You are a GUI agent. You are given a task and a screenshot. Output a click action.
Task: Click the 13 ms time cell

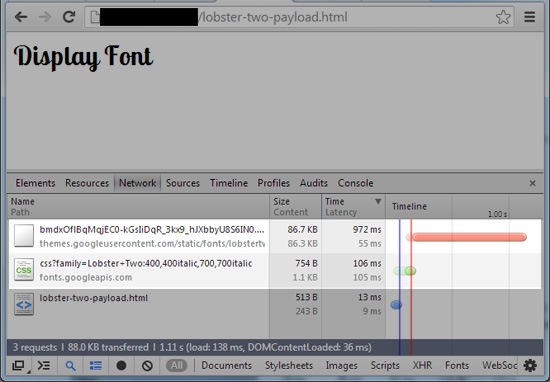pos(369,297)
